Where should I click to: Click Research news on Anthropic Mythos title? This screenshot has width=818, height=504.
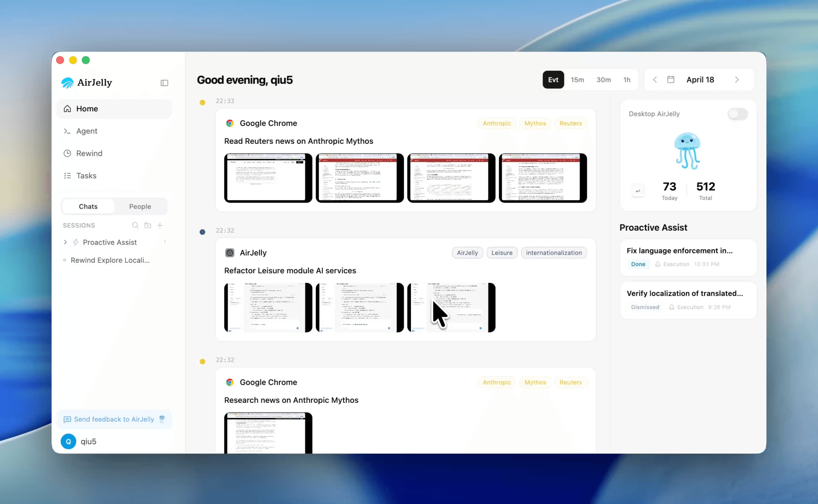pos(291,400)
